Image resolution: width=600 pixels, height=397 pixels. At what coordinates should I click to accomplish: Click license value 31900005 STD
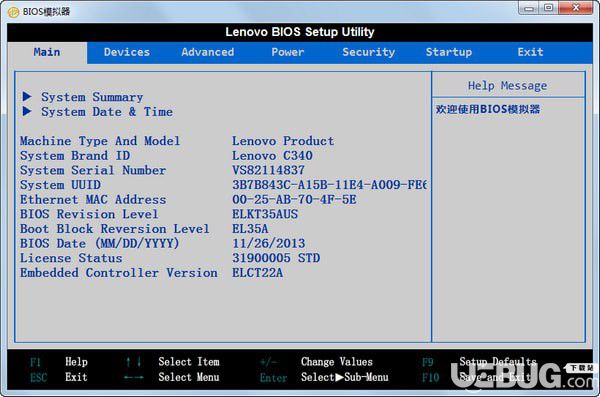pyautogui.click(x=276, y=258)
